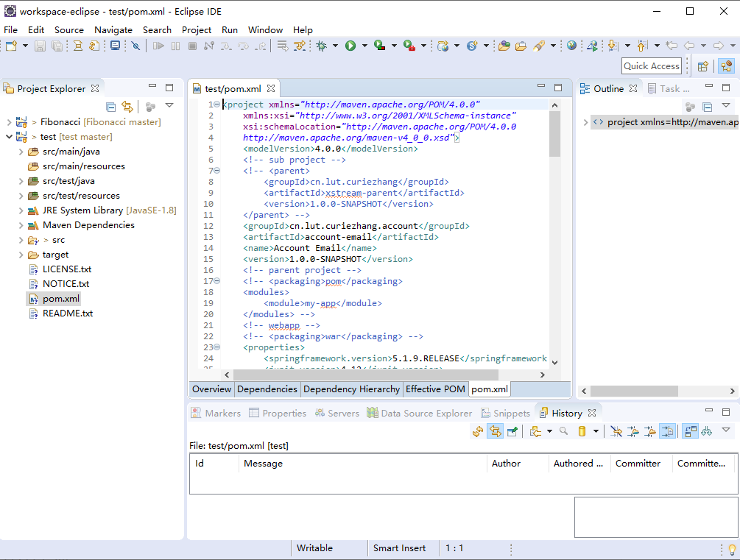The height and width of the screenshot is (560, 740).
Task: Open a terminal with the monitor icon
Action: [115, 46]
